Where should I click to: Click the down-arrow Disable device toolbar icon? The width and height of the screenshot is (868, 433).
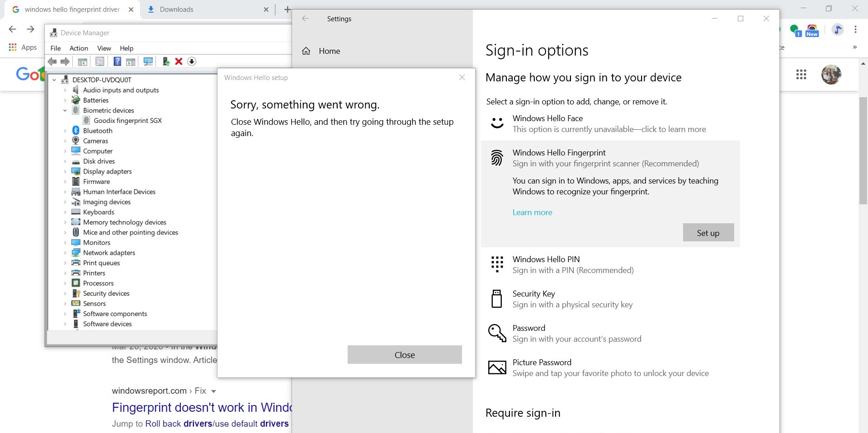click(192, 61)
